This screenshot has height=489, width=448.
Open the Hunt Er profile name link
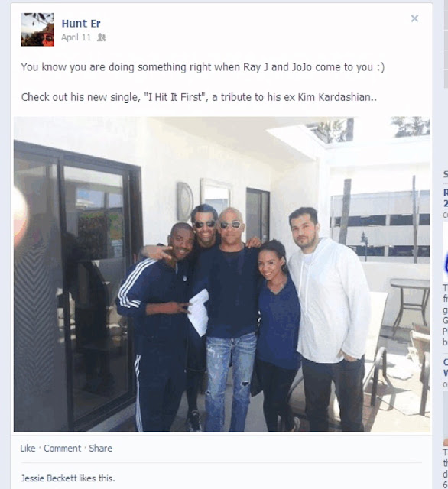(81, 24)
